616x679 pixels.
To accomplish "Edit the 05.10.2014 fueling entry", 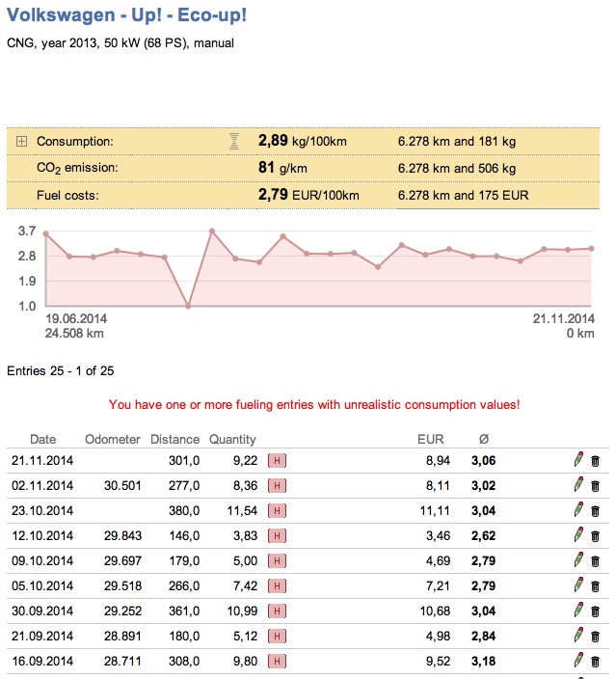I will click(578, 585).
